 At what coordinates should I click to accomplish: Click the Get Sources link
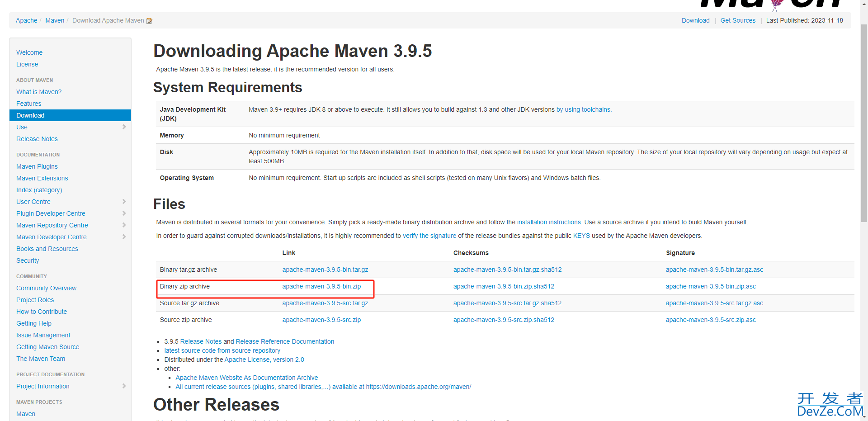point(738,20)
